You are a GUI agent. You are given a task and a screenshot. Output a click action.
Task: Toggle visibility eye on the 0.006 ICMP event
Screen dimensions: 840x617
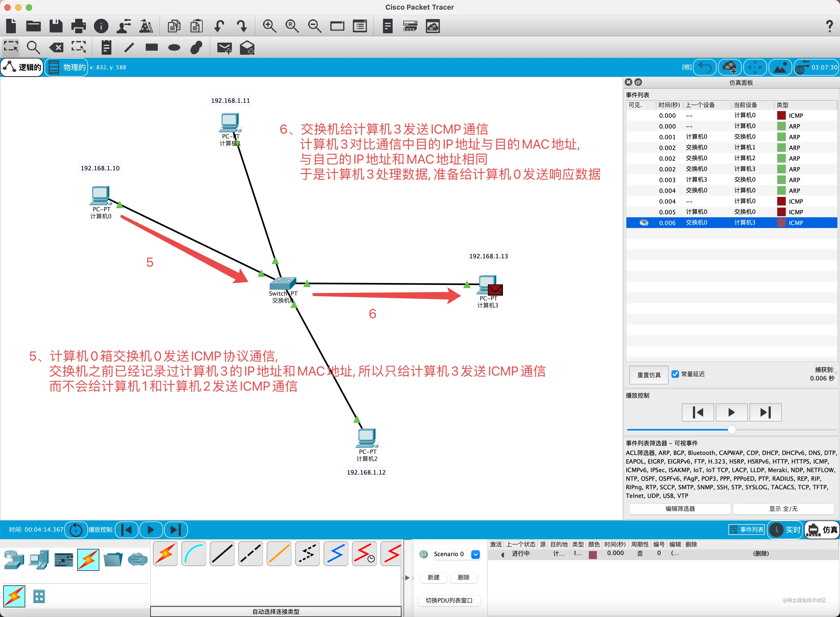coord(644,223)
